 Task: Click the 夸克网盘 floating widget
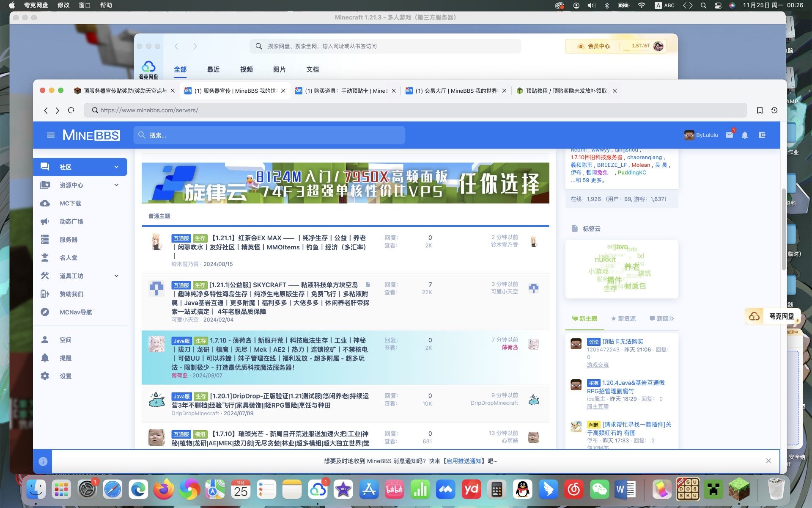tap(773, 316)
